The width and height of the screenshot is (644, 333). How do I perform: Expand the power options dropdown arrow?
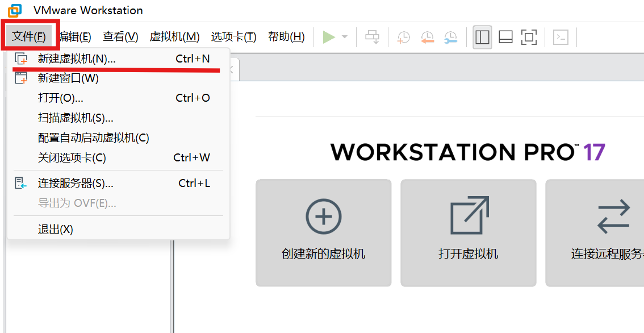coord(345,38)
